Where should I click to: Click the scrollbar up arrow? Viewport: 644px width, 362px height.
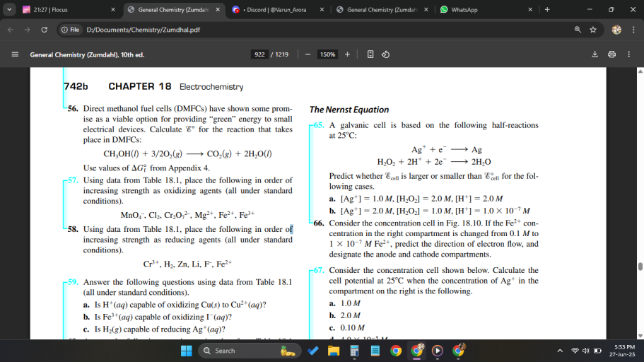640,71
